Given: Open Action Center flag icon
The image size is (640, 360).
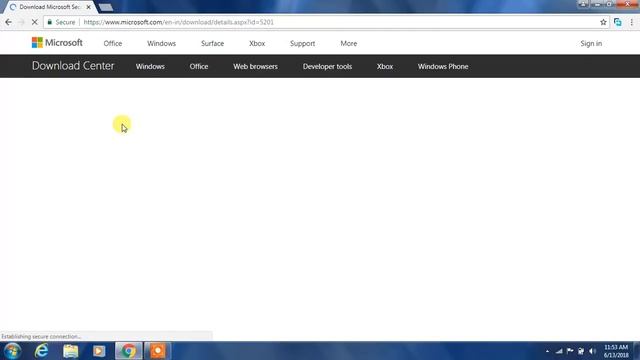Looking at the screenshot, I should 570,351.
